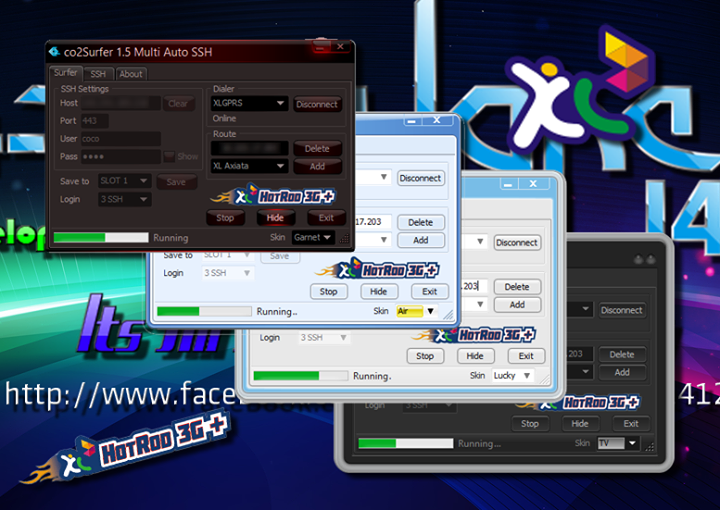Open the SLOT 1 save-to dropdown

point(124,181)
